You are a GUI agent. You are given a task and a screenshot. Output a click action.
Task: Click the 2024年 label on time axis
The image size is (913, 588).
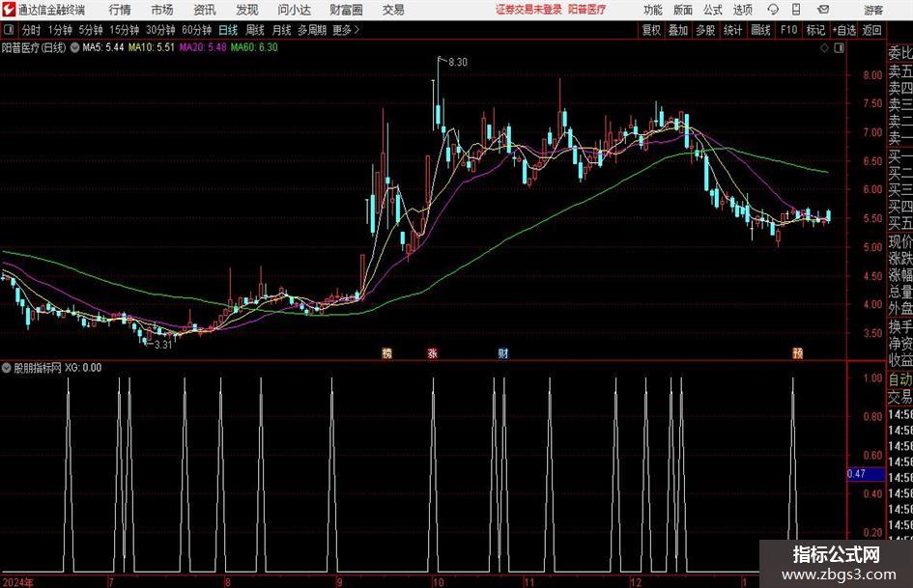pos(17,582)
